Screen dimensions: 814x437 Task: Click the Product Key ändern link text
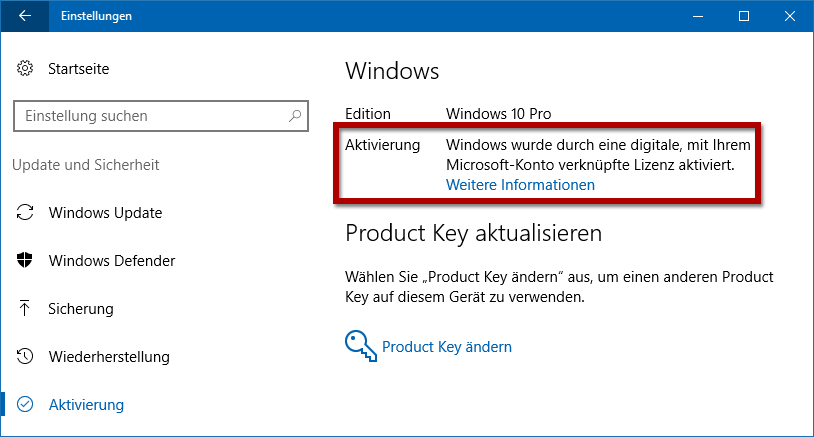(447, 347)
